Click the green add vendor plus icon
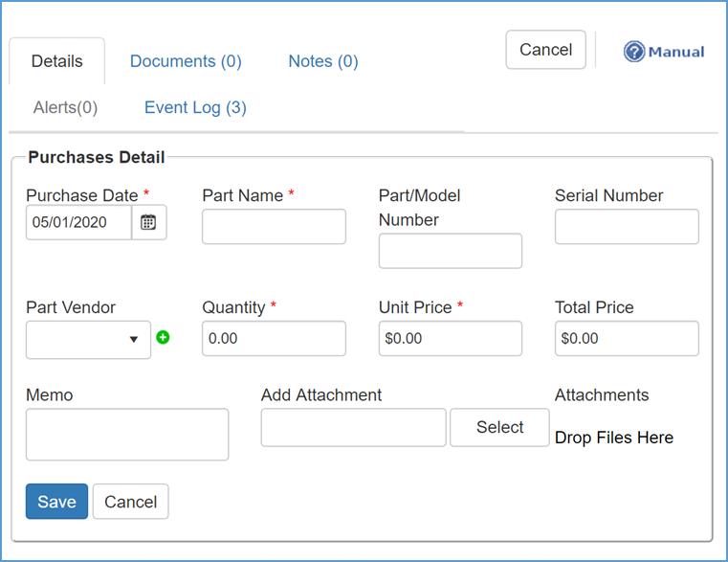The height and width of the screenshot is (562, 728). coord(163,338)
